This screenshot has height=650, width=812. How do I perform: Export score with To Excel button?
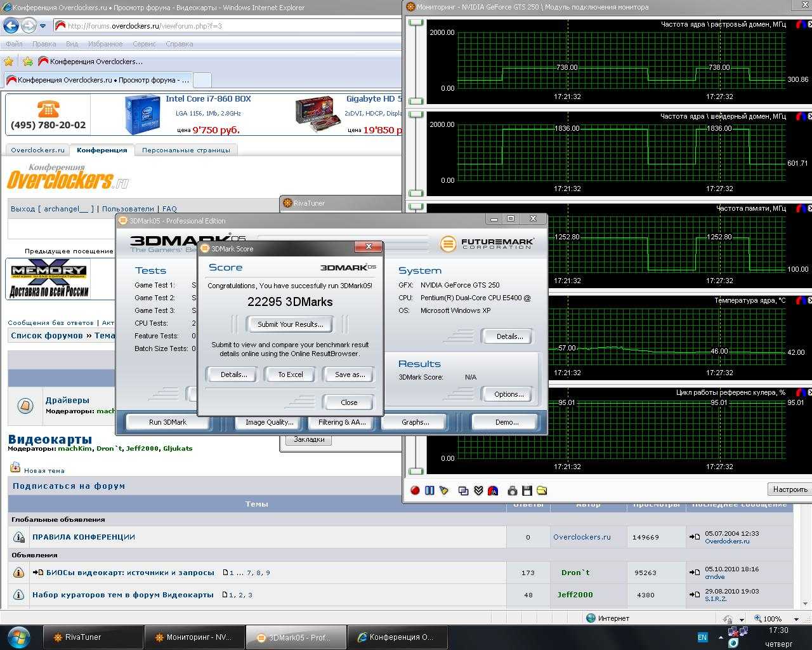[291, 375]
